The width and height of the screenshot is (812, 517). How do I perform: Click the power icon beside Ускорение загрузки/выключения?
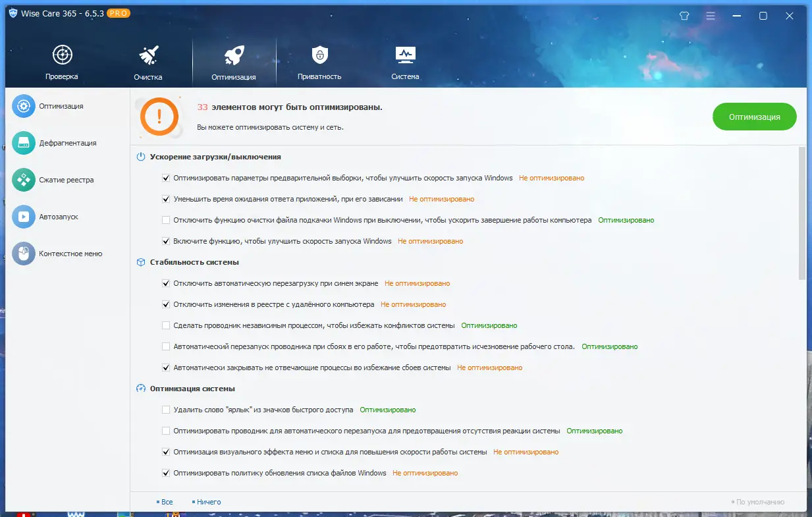coord(140,157)
